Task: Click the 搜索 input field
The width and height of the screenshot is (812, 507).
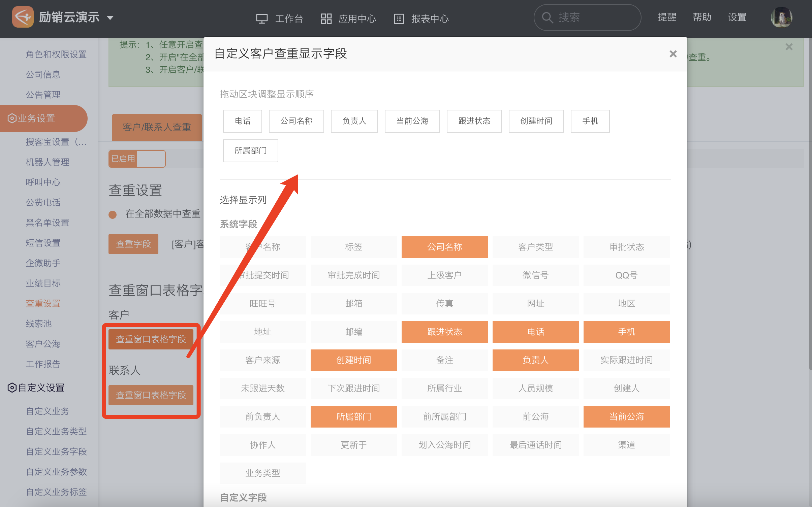Action: tap(596, 18)
